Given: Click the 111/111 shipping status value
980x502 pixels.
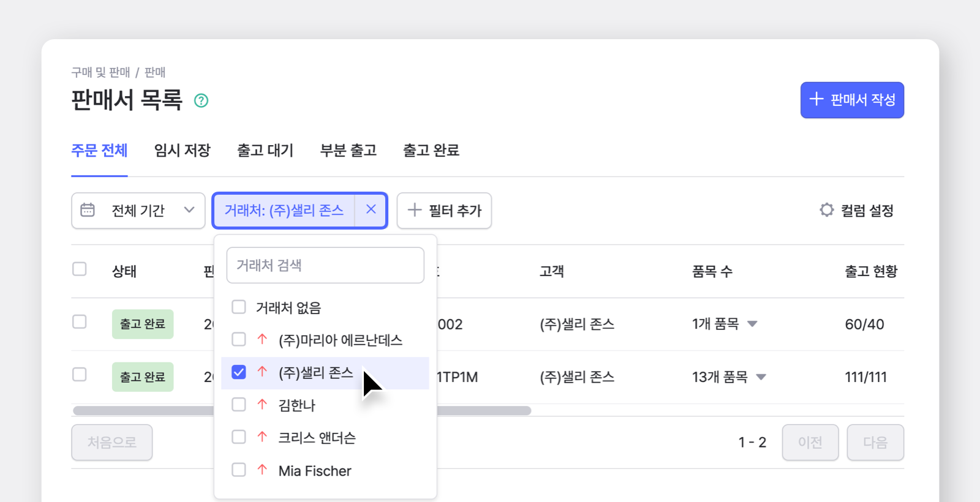Looking at the screenshot, I should click(865, 377).
